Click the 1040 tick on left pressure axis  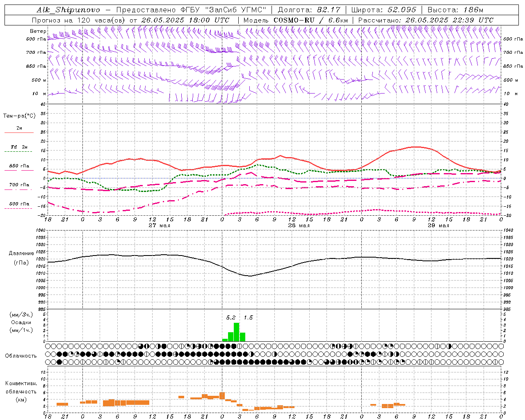(41, 231)
